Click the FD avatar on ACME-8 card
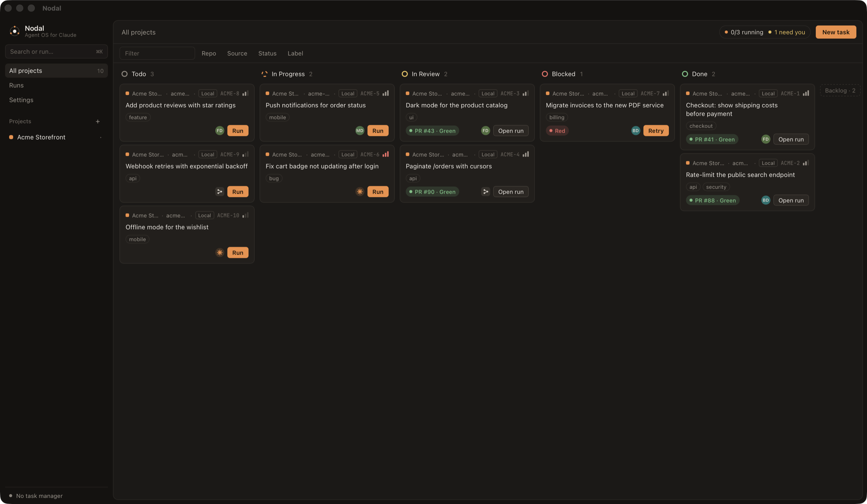Screen dimensions: 867x504 220,130
